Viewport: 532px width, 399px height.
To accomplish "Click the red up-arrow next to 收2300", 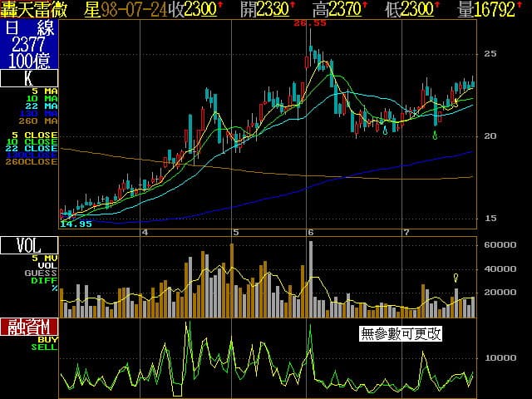I will click(x=219, y=7).
